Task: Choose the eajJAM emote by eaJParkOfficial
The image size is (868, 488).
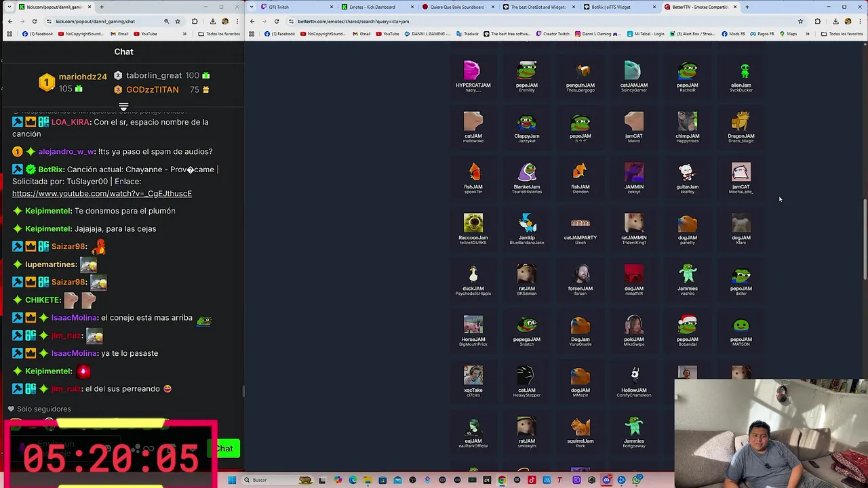Action: click(473, 432)
